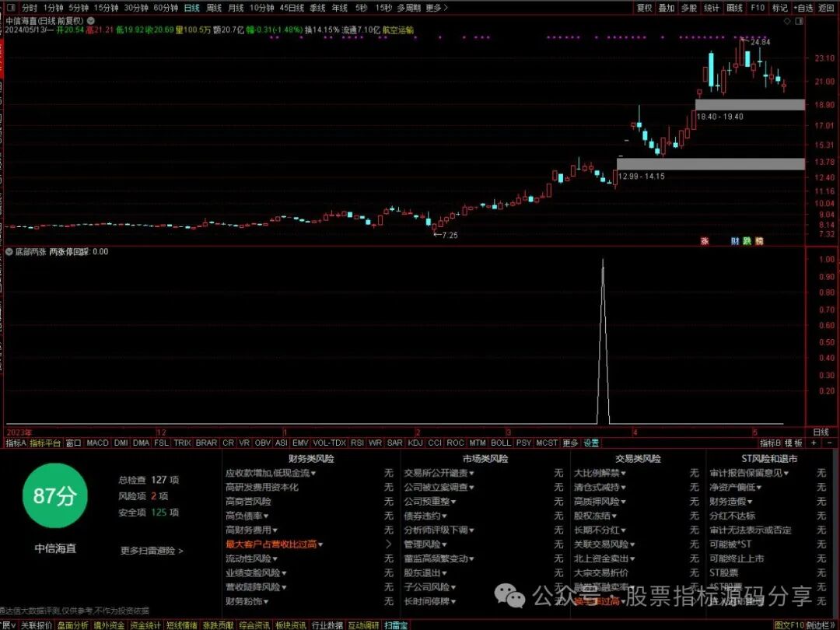Open the 扫雷宝 bottom tab
Viewport: 840px width, 630px height.
tap(396, 625)
